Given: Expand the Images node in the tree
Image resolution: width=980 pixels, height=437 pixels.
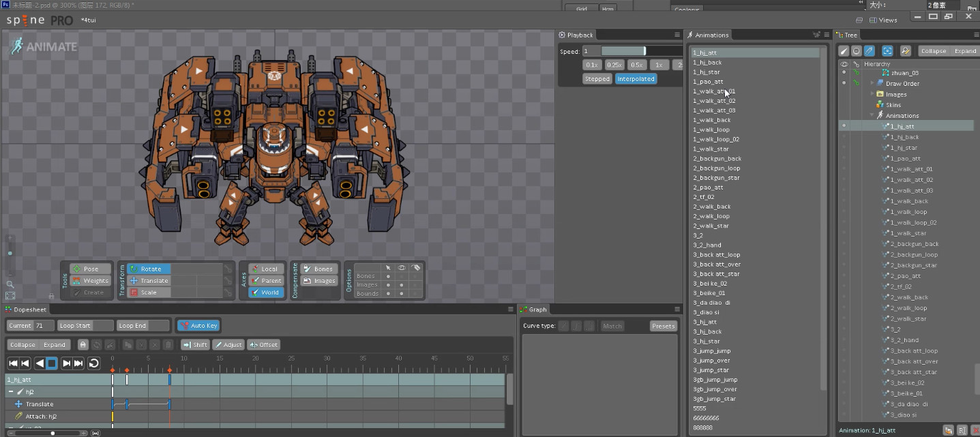Looking at the screenshot, I should [872, 94].
